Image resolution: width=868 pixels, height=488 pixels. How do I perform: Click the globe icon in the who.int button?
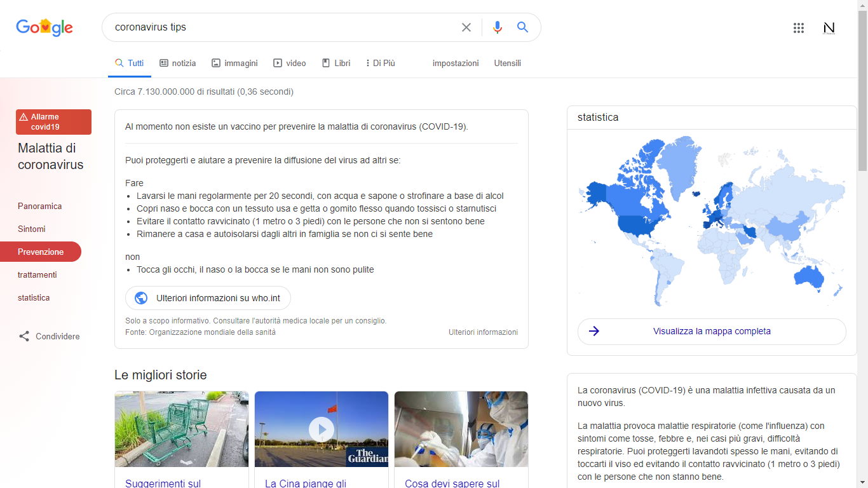point(141,298)
